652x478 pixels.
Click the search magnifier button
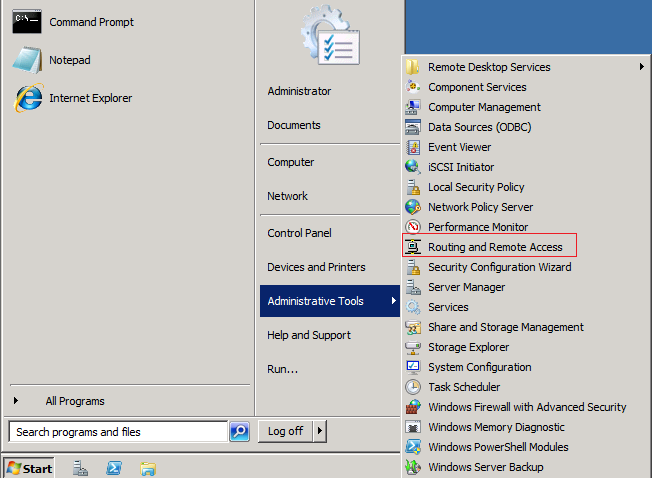coord(239,431)
